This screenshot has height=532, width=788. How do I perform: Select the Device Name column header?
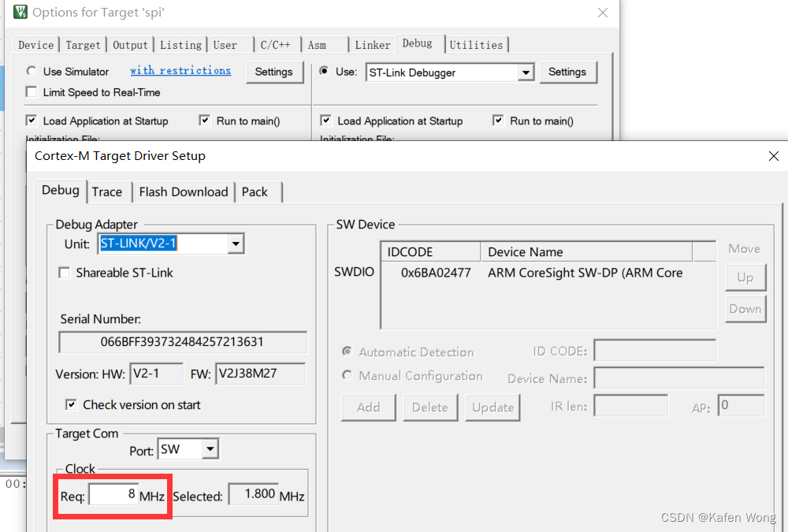(x=586, y=252)
